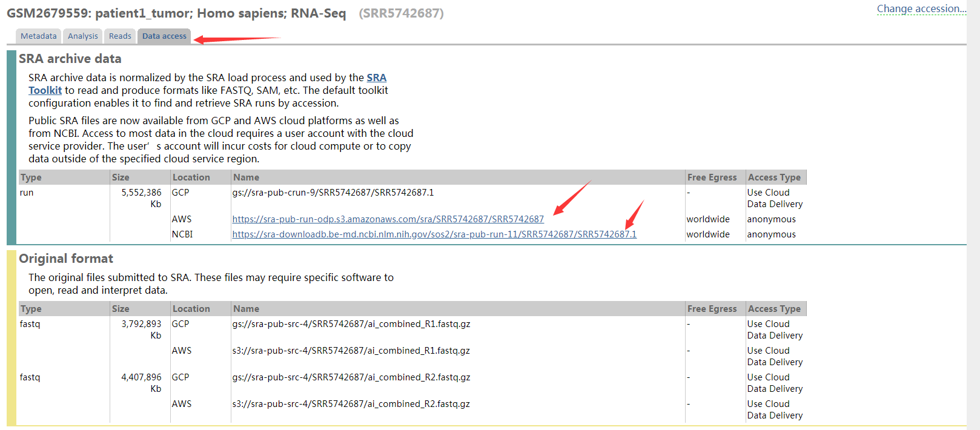Click the SRR5742687 accession in the title

(x=402, y=13)
